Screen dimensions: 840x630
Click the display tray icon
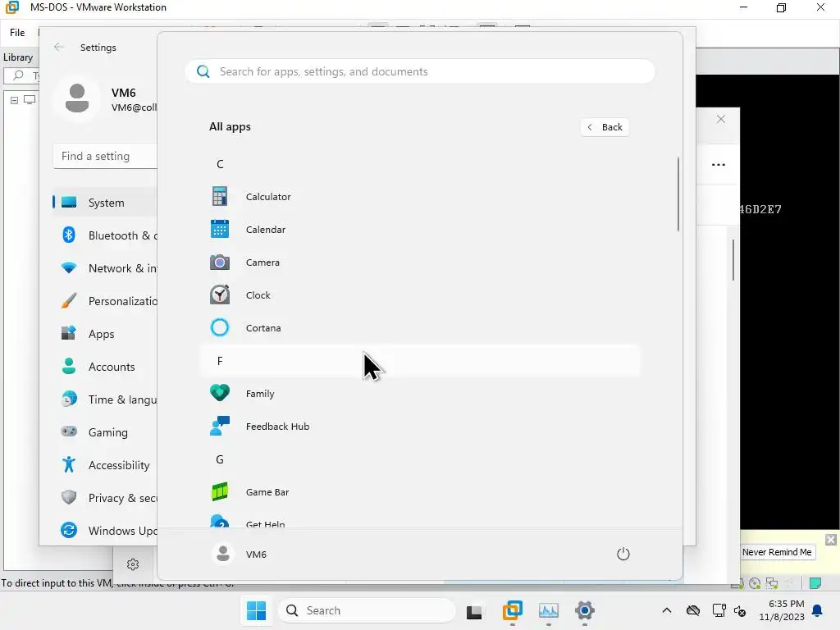[719, 610]
